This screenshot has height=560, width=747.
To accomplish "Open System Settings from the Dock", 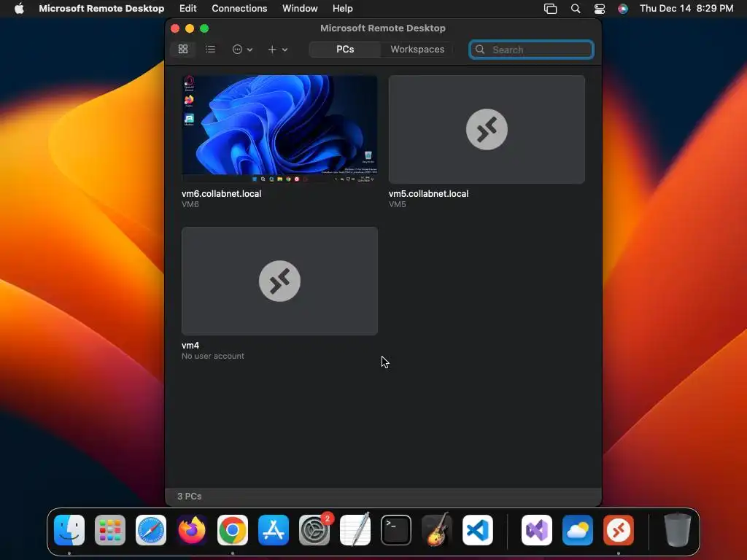I will [314, 530].
